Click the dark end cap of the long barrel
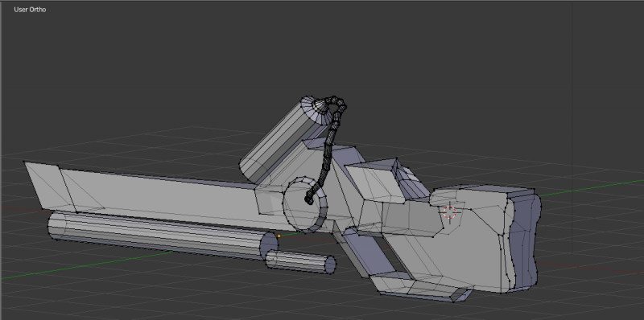Image resolution: width=644 pixels, height=320 pixels. pyautogui.click(x=269, y=246)
